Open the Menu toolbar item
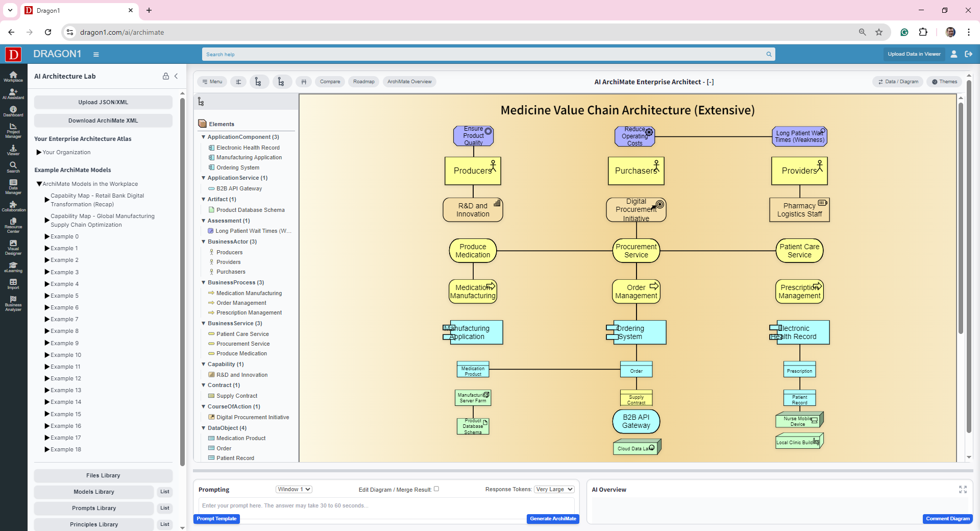Image resolution: width=980 pixels, height=531 pixels. click(x=212, y=82)
